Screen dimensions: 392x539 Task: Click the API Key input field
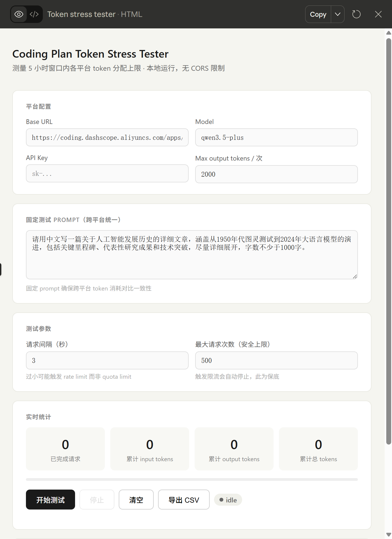click(107, 174)
